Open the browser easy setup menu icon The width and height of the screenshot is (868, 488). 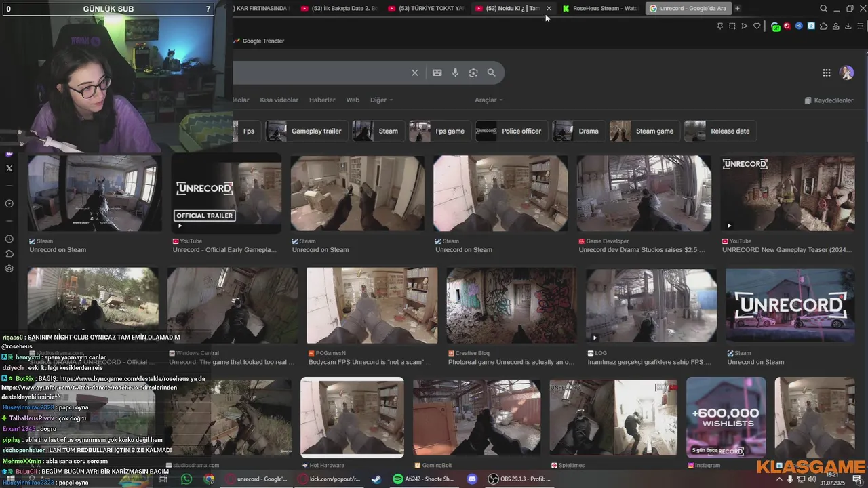coord(860,26)
